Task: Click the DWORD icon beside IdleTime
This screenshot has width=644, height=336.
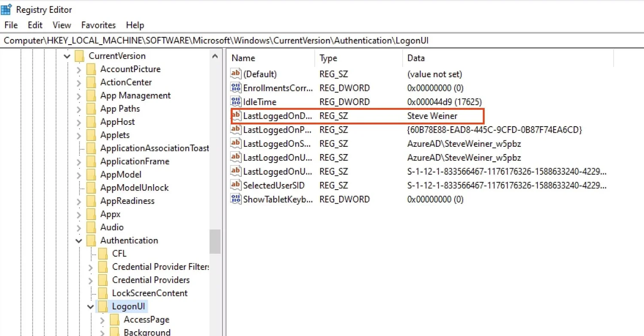Action: click(236, 102)
